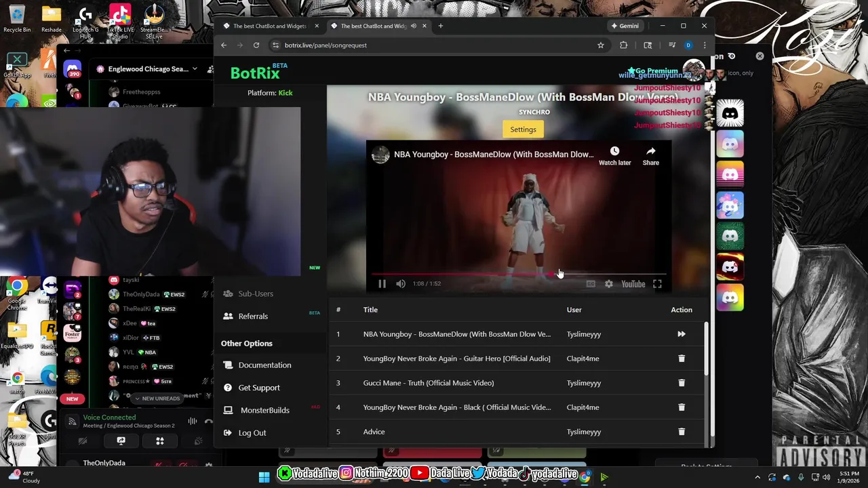Close the first Chrome tab
Viewport: 868px width, 488px height.
pyautogui.click(x=317, y=26)
